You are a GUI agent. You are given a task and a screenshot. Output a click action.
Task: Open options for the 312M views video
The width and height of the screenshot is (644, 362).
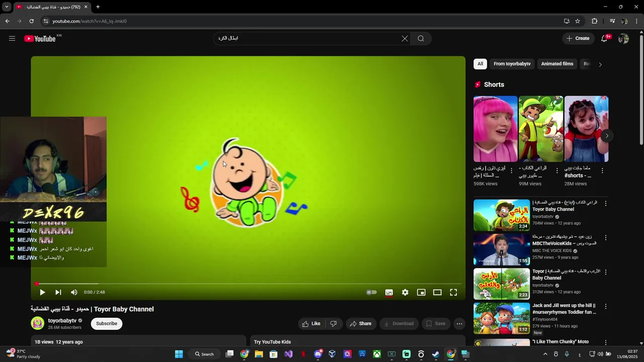606,272
